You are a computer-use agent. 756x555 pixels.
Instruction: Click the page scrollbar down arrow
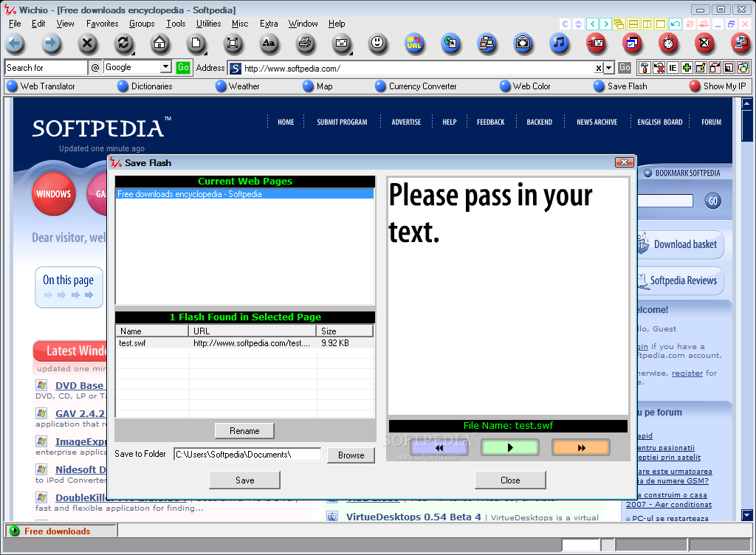pyautogui.click(x=747, y=515)
